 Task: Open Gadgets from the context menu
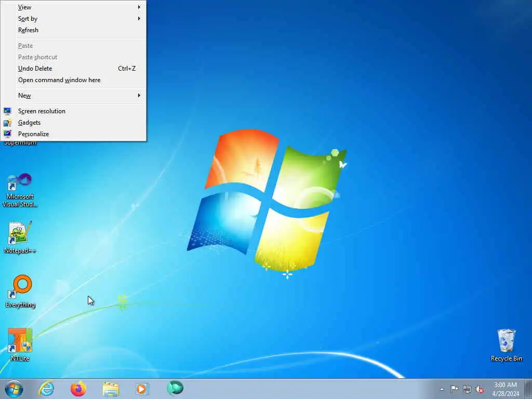pos(73,123)
